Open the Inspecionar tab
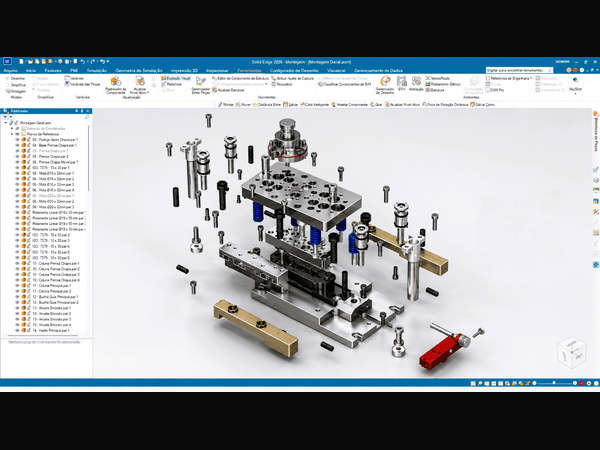This screenshot has width=600, height=450. coord(217,70)
